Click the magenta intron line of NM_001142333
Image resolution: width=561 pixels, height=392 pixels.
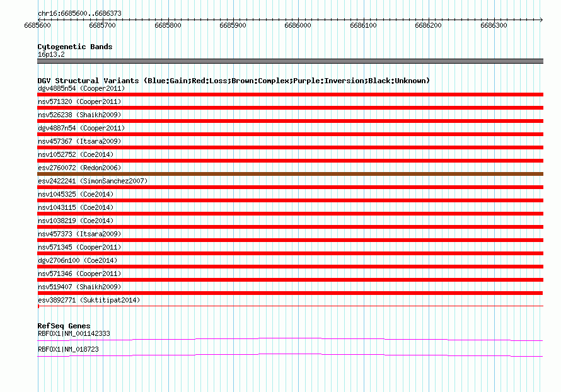290,339
